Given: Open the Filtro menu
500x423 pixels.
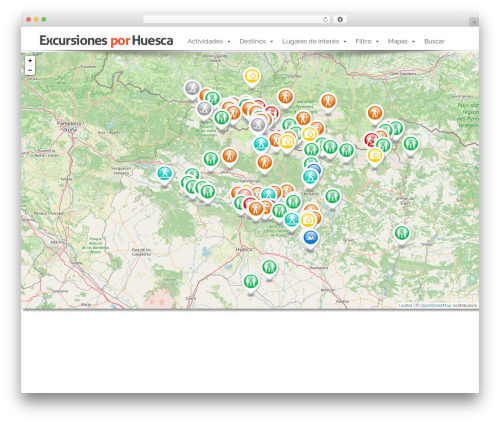Looking at the screenshot, I should tap(363, 41).
